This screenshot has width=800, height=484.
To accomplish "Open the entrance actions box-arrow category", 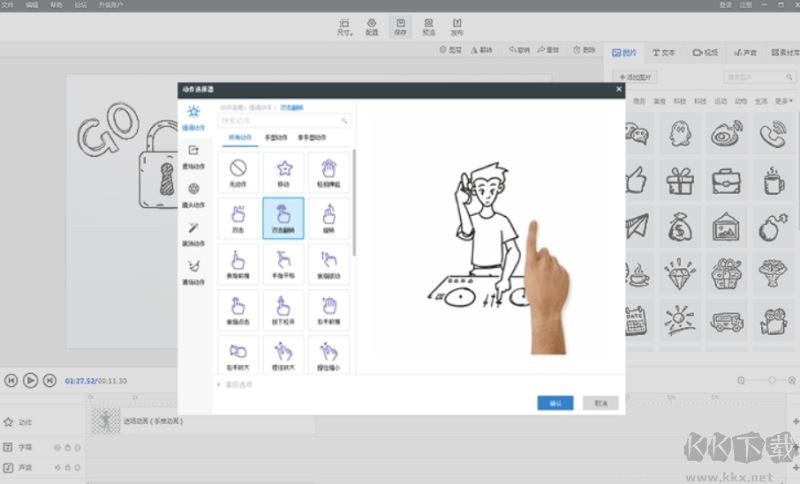I will click(x=193, y=156).
